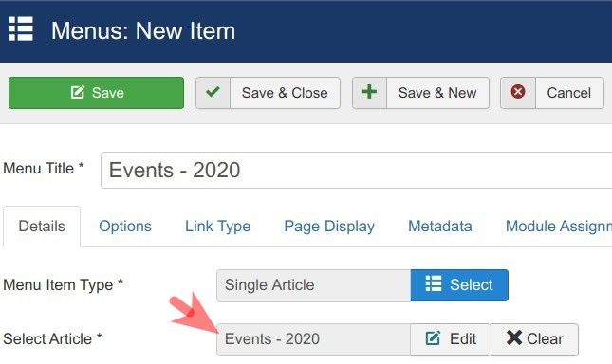Click the list icon on Select button
This screenshot has width=612, height=364.
tap(434, 283)
